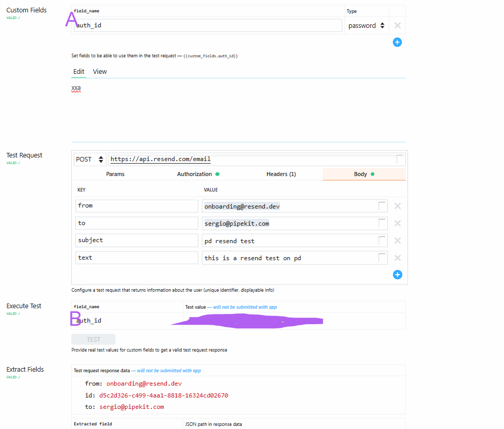This screenshot has width=504, height=429.
Task: Remove the "text" body parameter row
Action: tap(397, 257)
